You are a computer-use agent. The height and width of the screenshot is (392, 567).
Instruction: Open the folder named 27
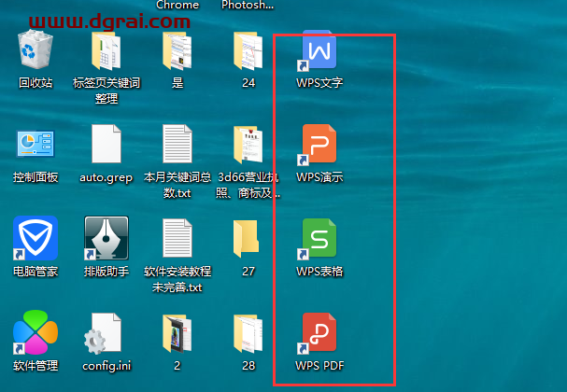tap(247, 239)
